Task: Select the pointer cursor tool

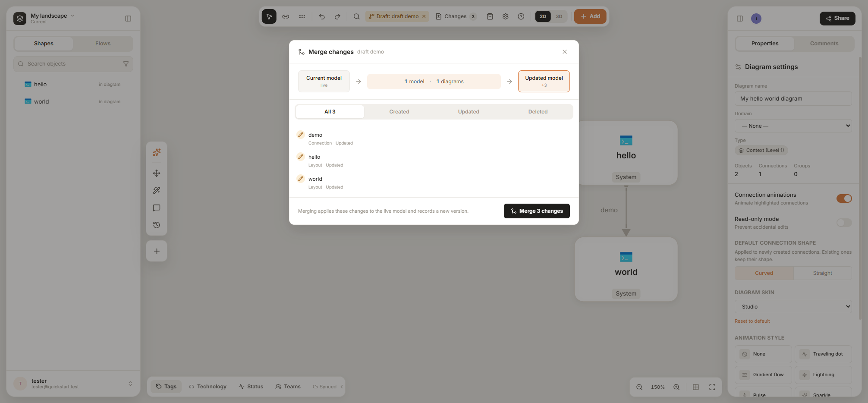Action: pyautogui.click(x=269, y=16)
